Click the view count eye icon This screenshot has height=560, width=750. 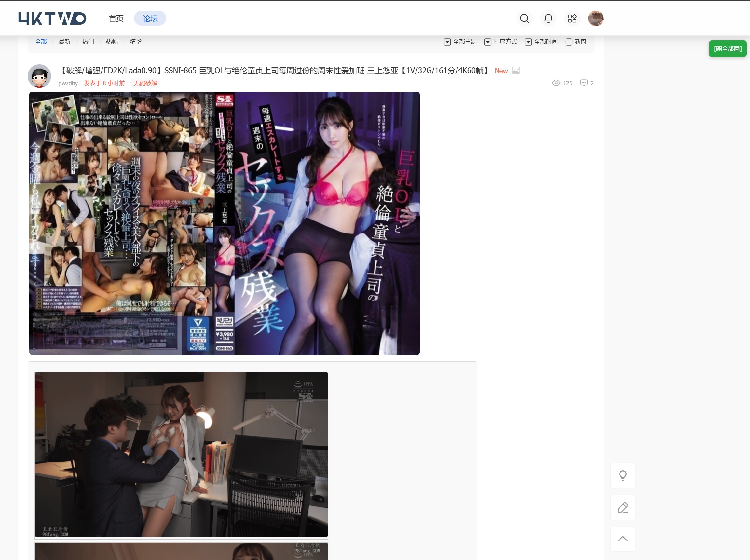(x=556, y=83)
